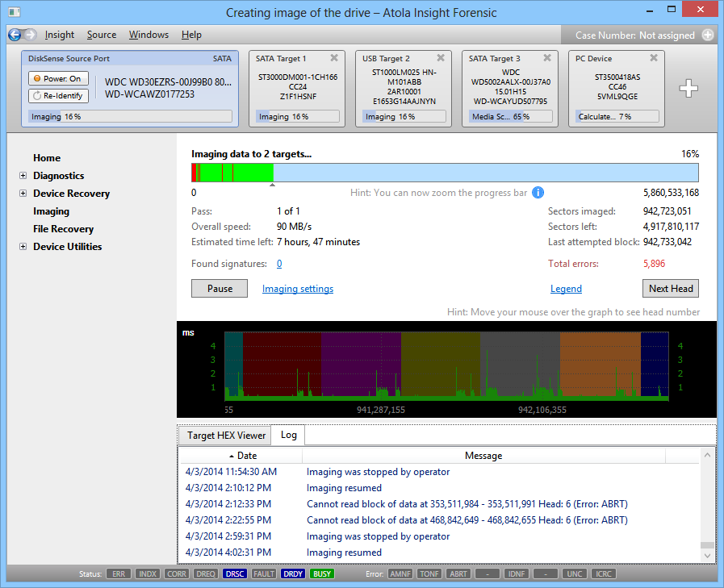The image size is (724, 588).
Task: Click the log scrollbar down arrow
Action: pos(707,557)
